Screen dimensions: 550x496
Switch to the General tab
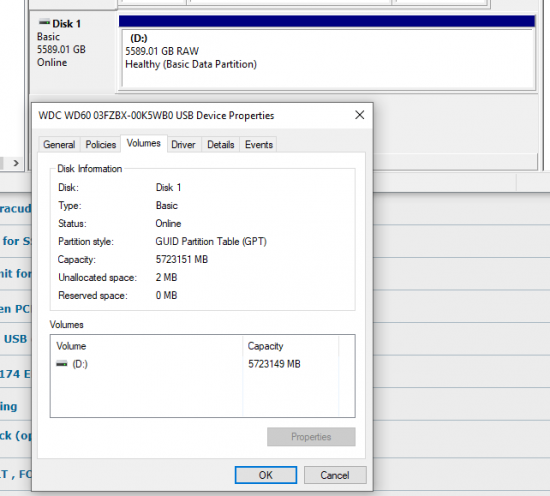pos(59,145)
